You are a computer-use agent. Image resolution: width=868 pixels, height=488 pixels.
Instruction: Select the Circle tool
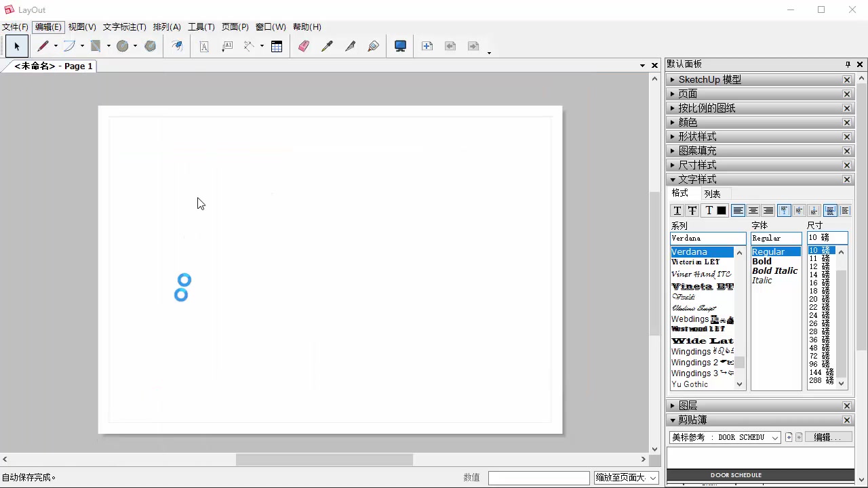(122, 46)
